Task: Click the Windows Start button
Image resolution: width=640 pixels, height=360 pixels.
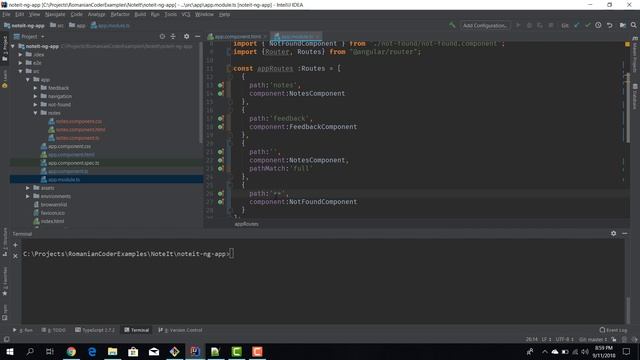Action: coord(10,351)
